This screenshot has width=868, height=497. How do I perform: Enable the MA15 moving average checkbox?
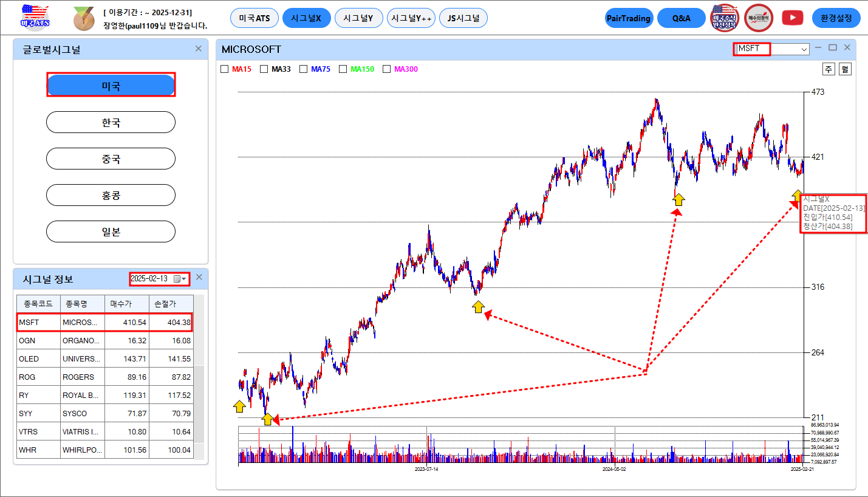tap(225, 69)
